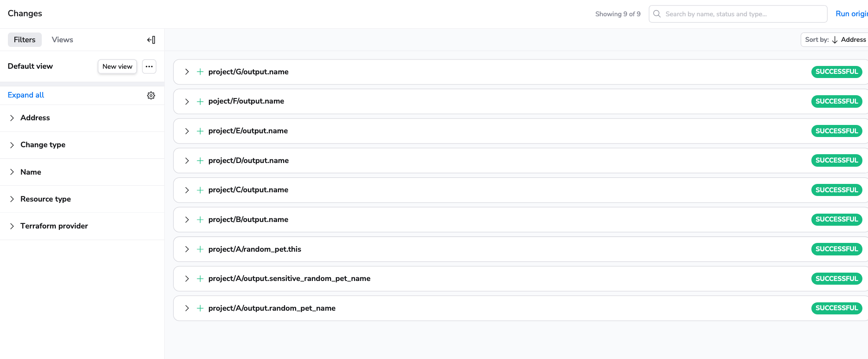Select the Filters tab

(25, 40)
